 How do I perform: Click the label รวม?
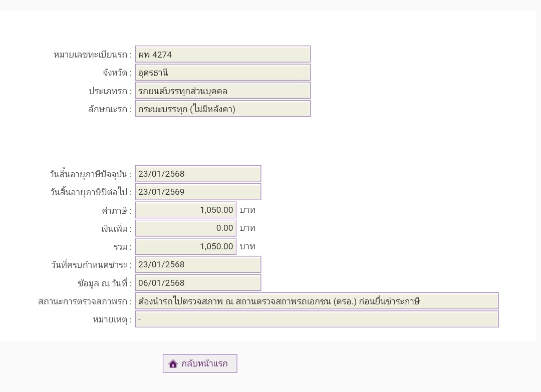(x=123, y=247)
